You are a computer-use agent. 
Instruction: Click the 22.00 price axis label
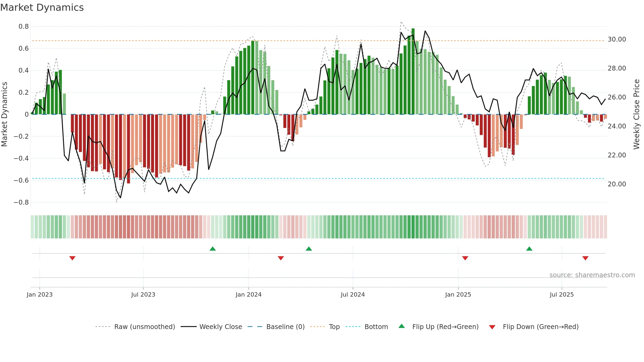617,155
